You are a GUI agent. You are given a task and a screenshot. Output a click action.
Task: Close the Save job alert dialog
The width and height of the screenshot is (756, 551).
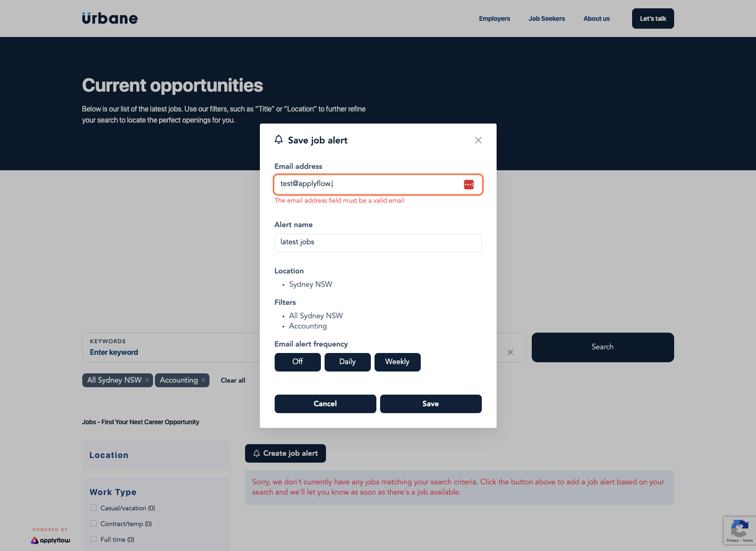tap(478, 140)
